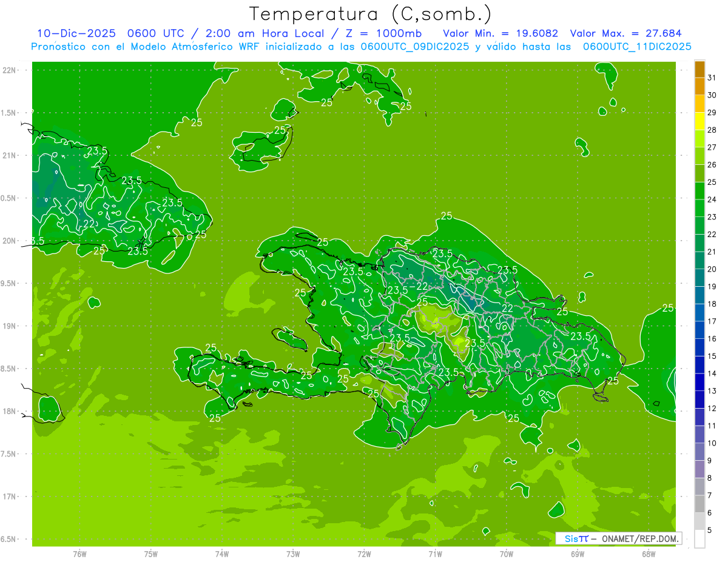This screenshot has width=728, height=562.
Task: Click the "Temperatura (C,somb.)" map title
Action: (370, 14)
